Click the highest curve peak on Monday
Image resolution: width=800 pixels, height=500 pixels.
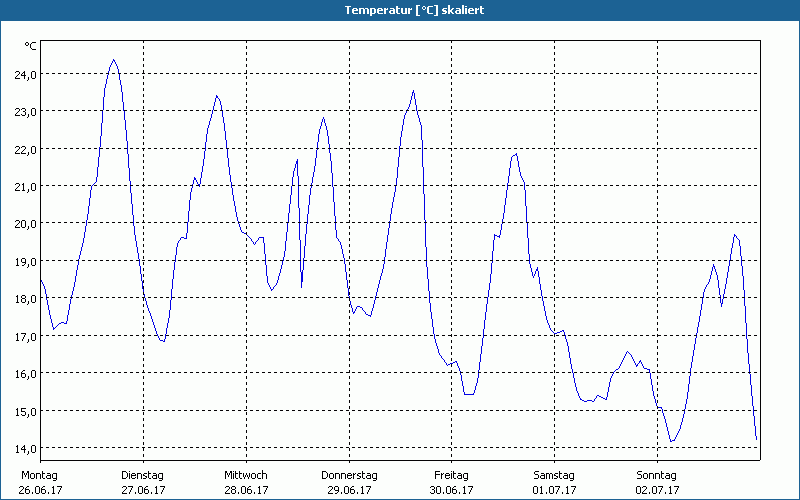[113, 60]
